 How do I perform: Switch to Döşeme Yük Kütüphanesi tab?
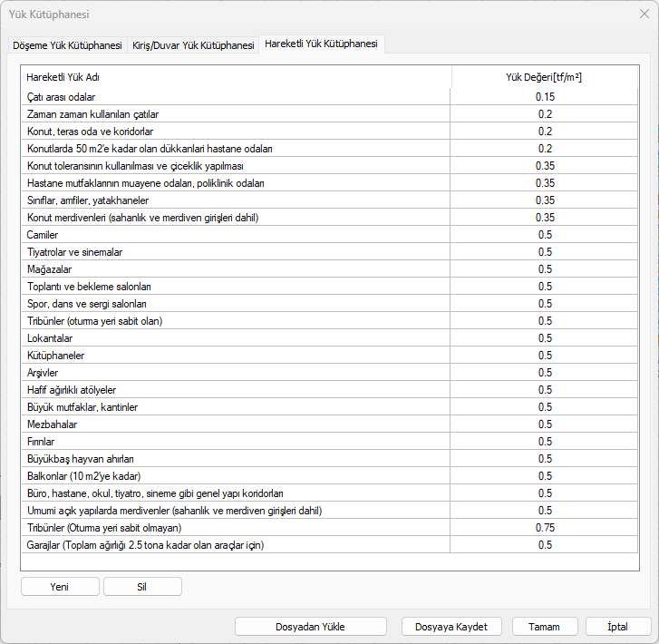(67, 45)
